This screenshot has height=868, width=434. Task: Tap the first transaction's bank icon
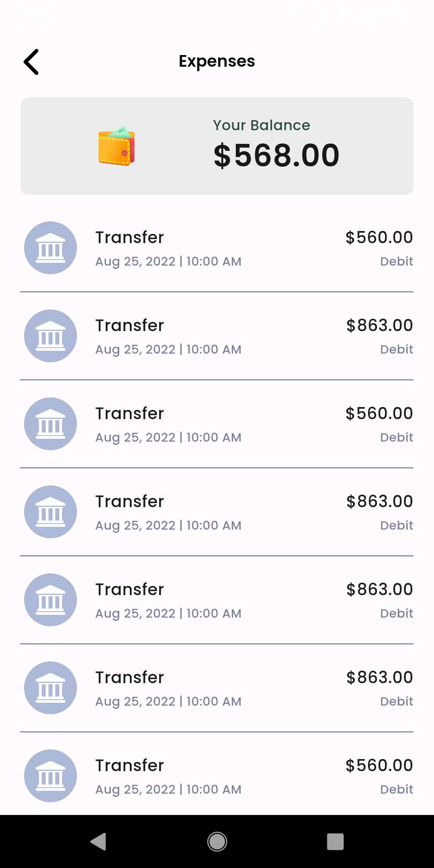(51, 248)
